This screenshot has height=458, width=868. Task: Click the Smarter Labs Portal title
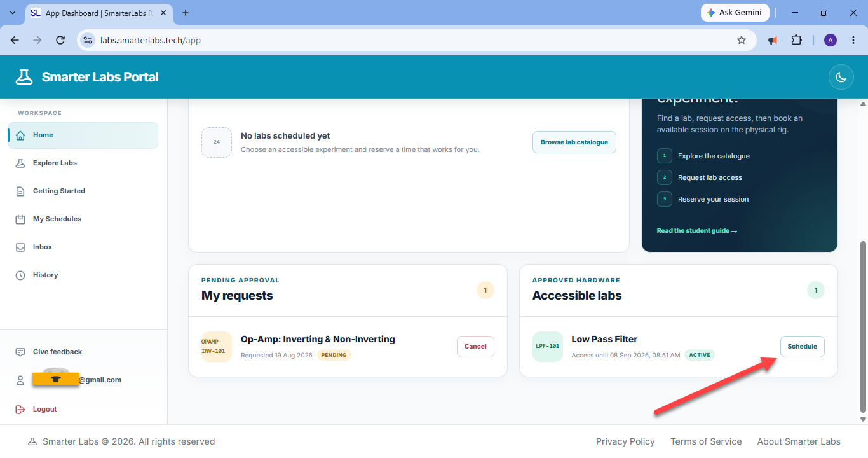click(100, 77)
